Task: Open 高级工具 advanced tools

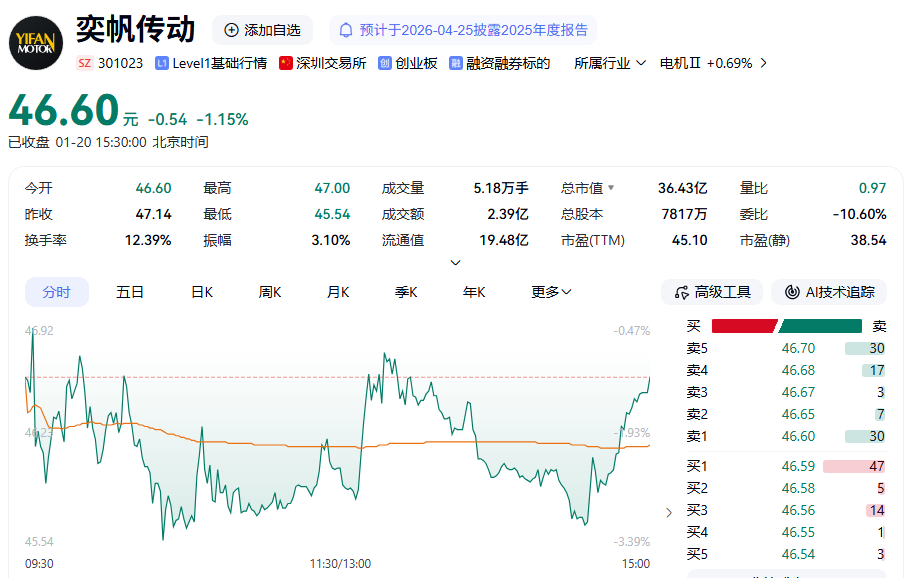Action: point(712,292)
